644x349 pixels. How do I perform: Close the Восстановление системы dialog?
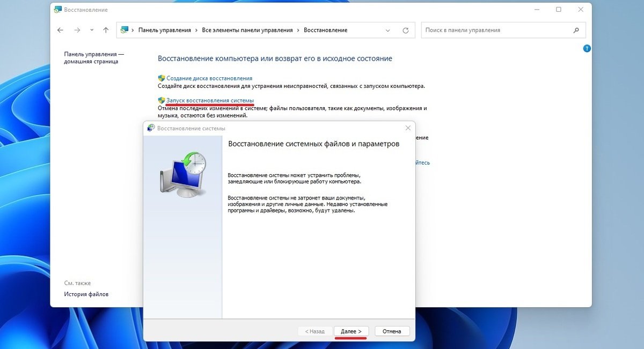(x=408, y=128)
